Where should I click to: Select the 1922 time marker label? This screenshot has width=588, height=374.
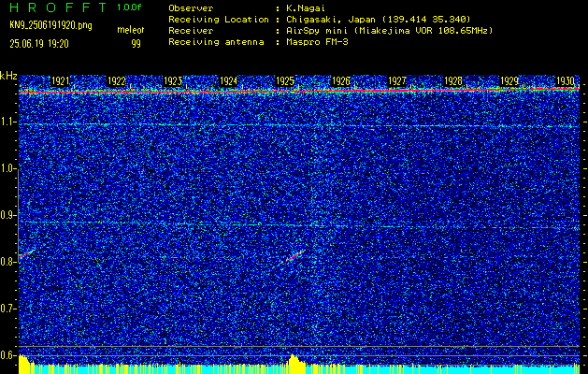click(x=117, y=81)
